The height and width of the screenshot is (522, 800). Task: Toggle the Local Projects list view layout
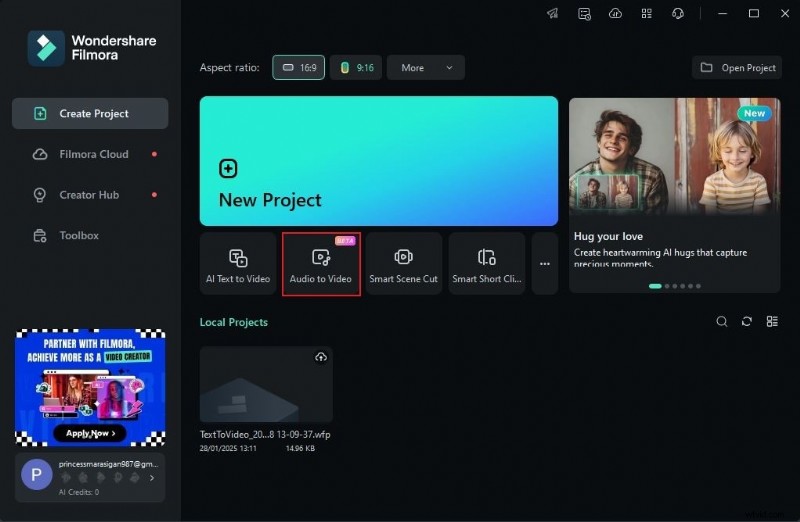[x=772, y=322]
